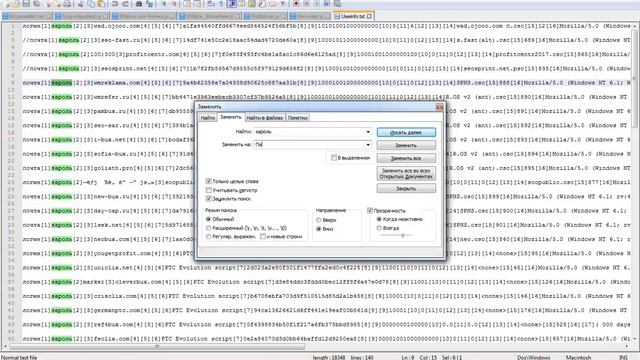
Task: Click the Replace toolbar icon
Action: click(149, 4)
